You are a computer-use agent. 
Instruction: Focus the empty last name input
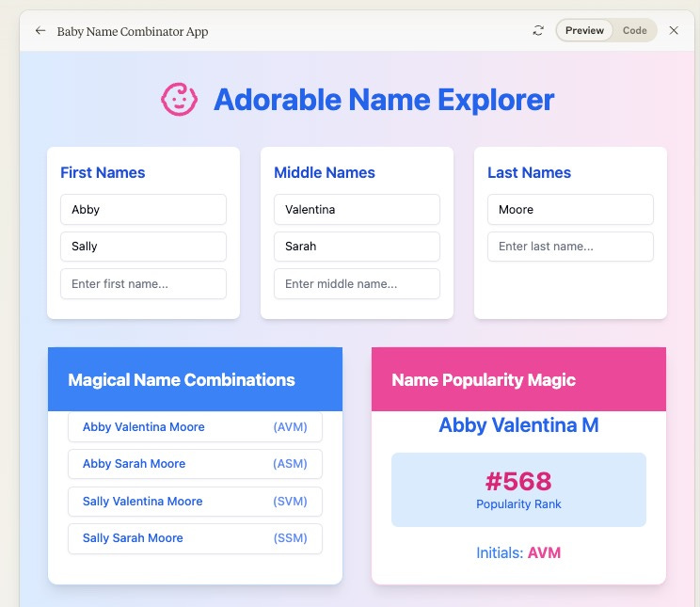pyautogui.click(x=570, y=247)
